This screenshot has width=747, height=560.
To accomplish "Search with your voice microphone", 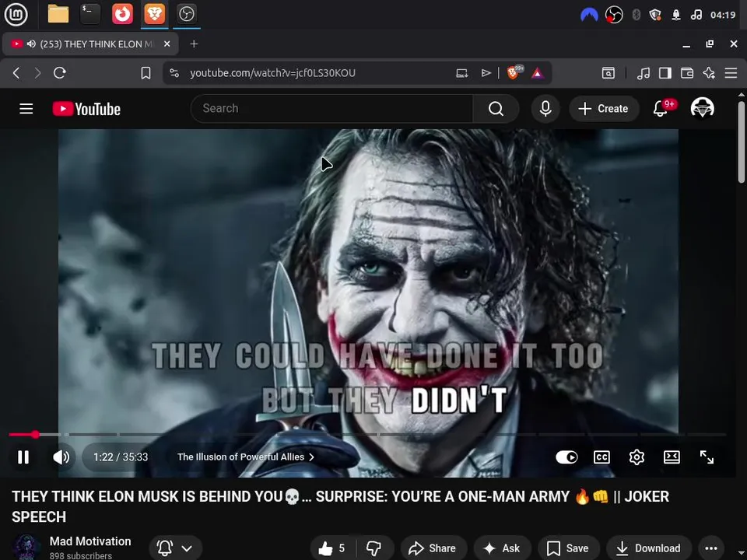I will [545, 109].
